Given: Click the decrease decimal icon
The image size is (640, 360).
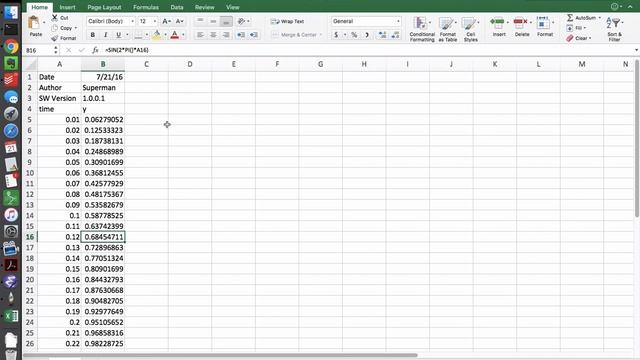Looking at the screenshot, I should tap(395, 35).
